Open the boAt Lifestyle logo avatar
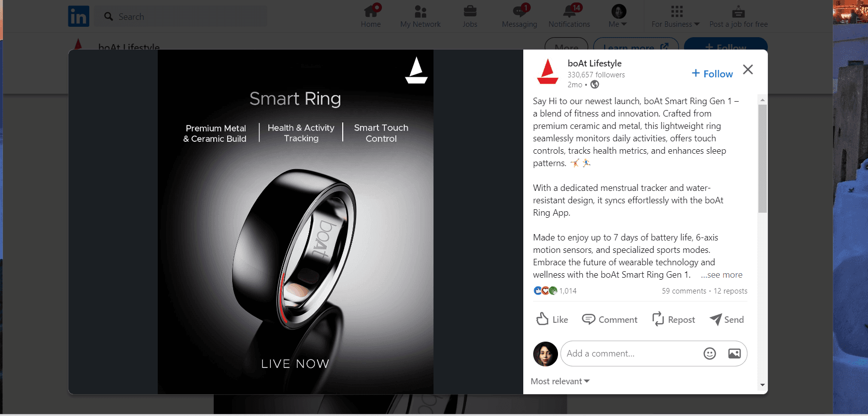Image resolution: width=868 pixels, height=416 pixels. coord(548,72)
